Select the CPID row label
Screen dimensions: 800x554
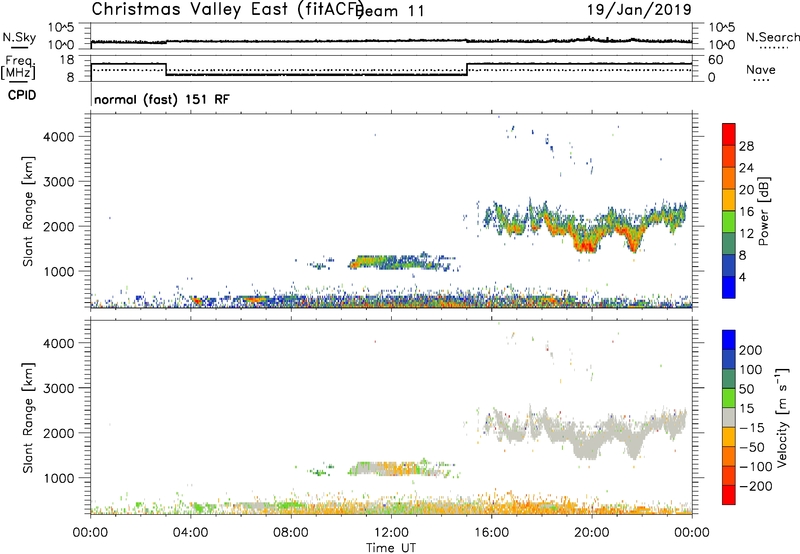[x=22, y=95]
